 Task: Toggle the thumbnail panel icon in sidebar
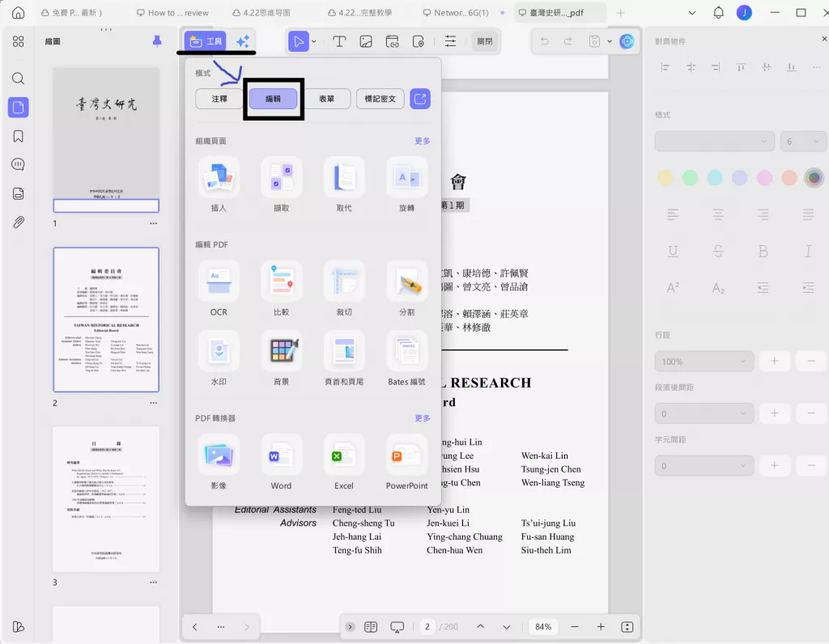(18, 108)
